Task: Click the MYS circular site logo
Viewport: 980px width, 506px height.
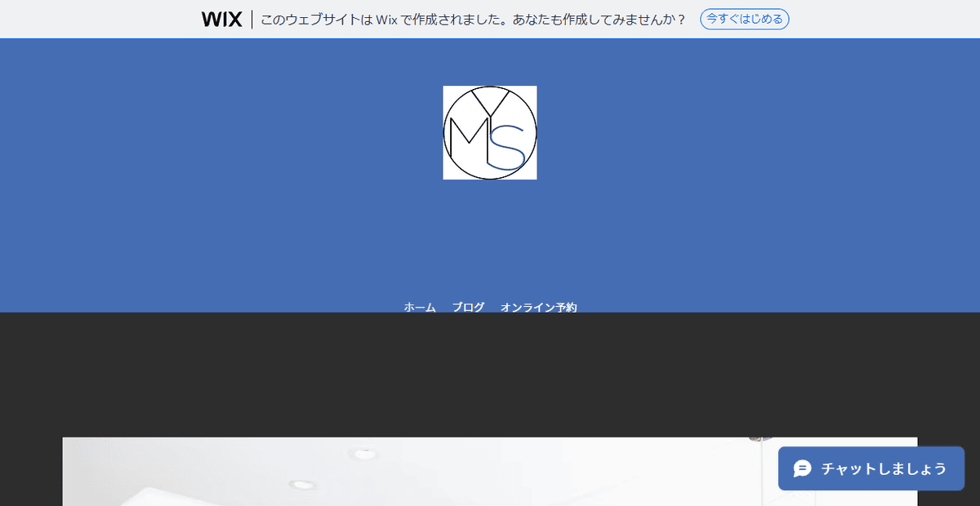Action: (x=490, y=132)
